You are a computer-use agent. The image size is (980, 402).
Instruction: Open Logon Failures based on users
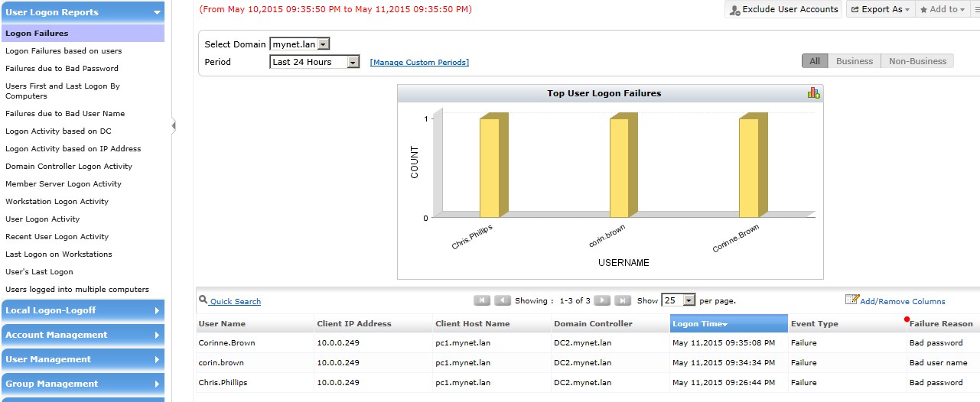click(x=63, y=50)
